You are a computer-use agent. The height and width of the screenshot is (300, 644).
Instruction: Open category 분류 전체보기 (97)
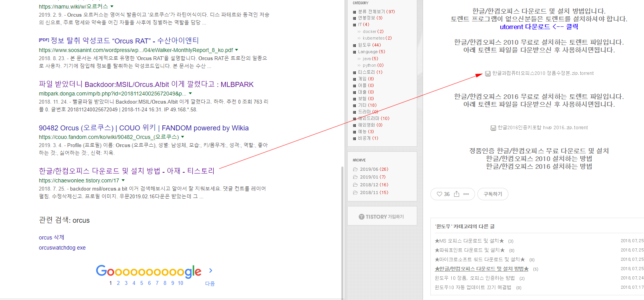[376, 12]
